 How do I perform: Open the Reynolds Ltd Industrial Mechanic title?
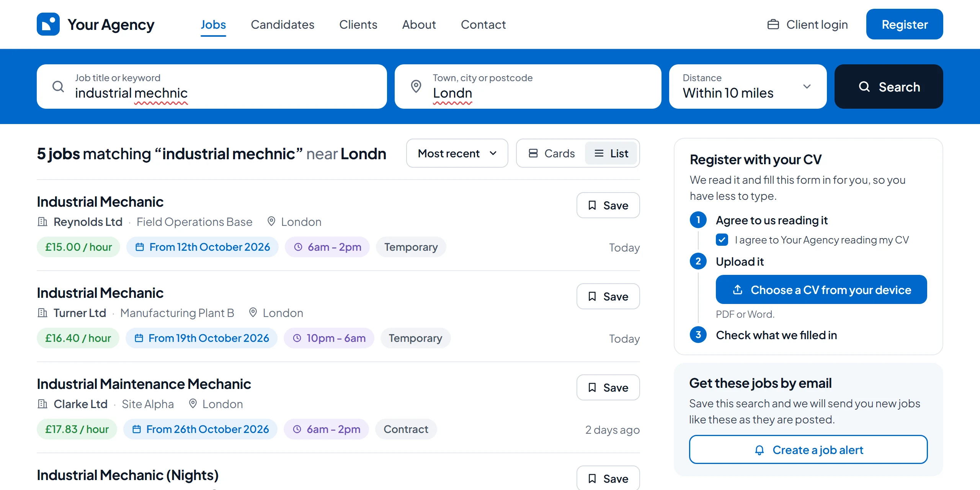pyautogui.click(x=100, y=202)
